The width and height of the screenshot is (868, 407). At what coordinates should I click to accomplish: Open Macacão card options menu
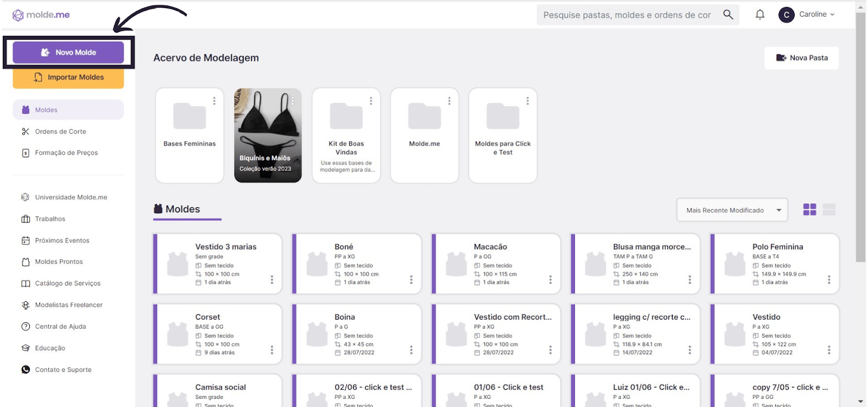tap(550, 279)
